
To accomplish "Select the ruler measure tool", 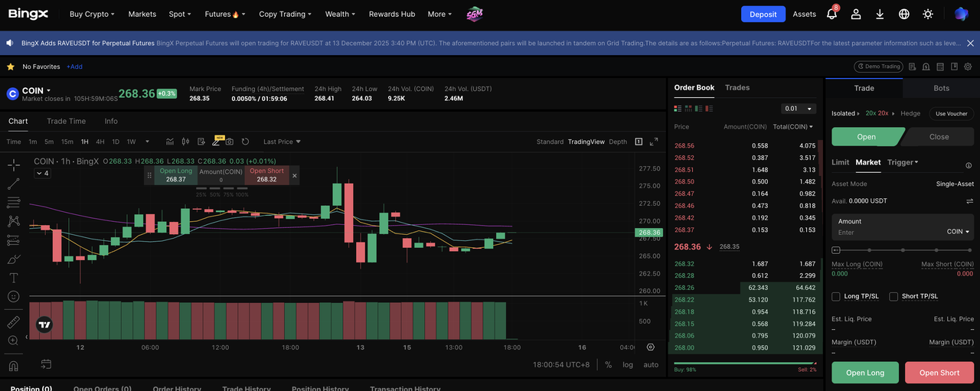I will 13,321.
